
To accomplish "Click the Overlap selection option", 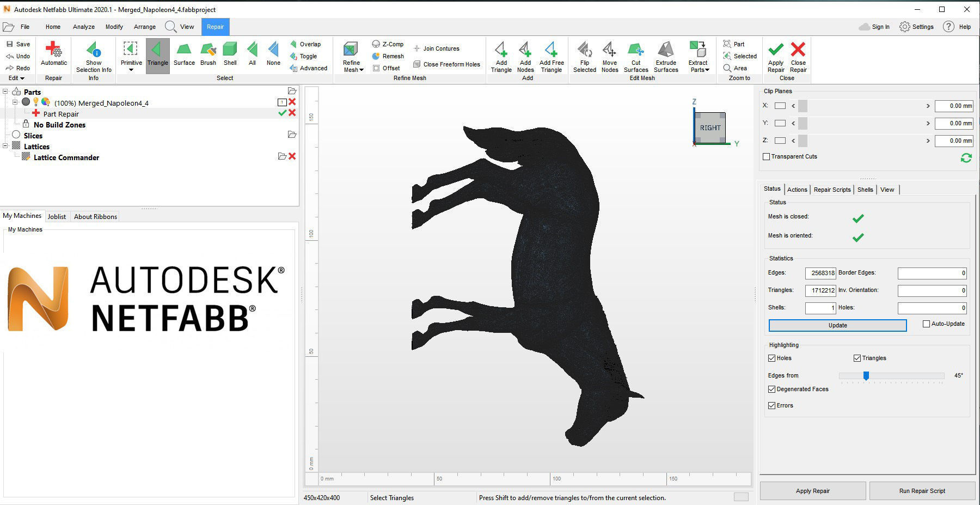I will (x=305, y=44).
